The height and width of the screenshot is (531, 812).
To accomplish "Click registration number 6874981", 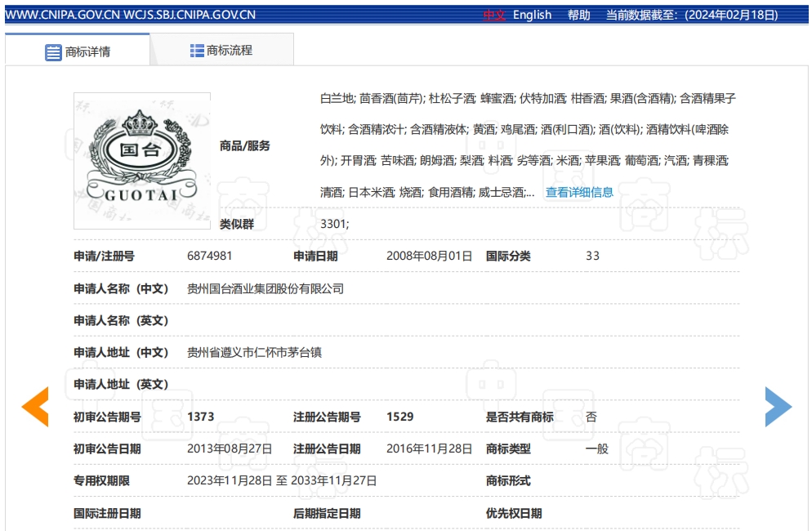I will (x=210, y=256).
